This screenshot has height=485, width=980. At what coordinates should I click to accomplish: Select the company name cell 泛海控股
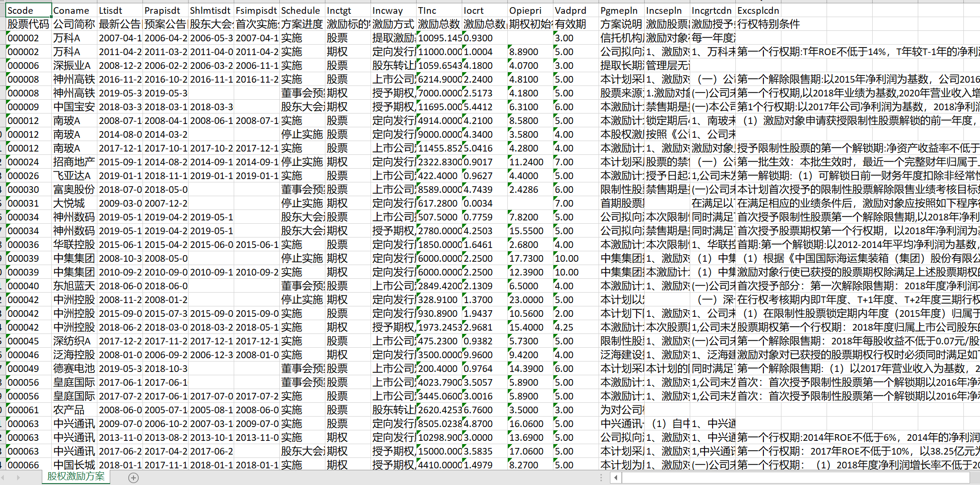[74, 355]
